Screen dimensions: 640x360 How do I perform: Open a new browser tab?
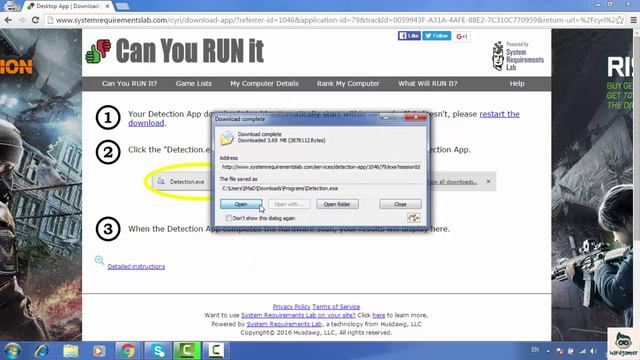[x=122, y=6]
